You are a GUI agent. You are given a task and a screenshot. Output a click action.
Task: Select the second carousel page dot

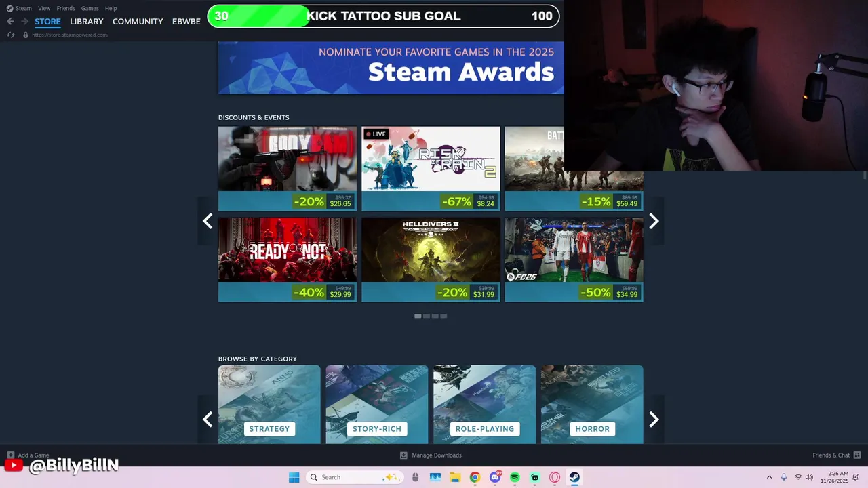pos(427,316)
